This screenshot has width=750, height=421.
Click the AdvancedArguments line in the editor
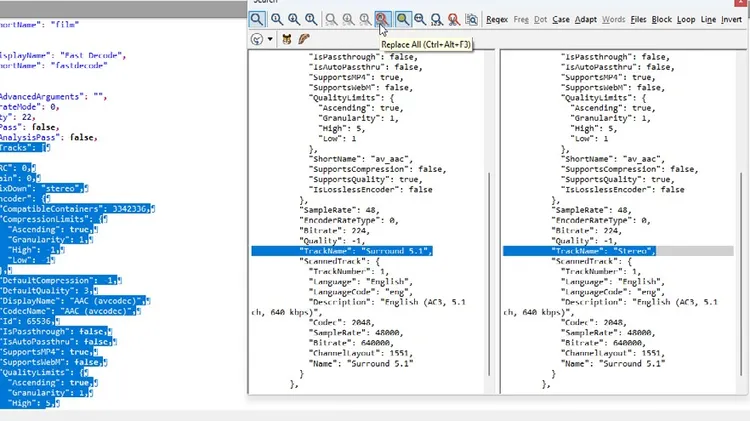click(54, 97)
